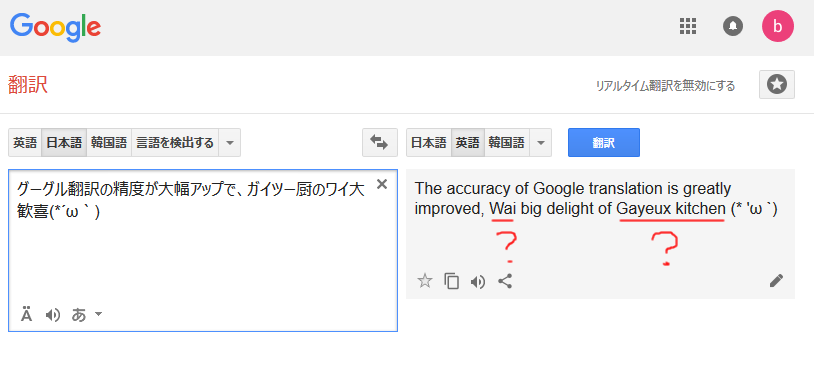Screen dimensions: 814x369
Task: Copy the translated text
Action: click(452, 281)
